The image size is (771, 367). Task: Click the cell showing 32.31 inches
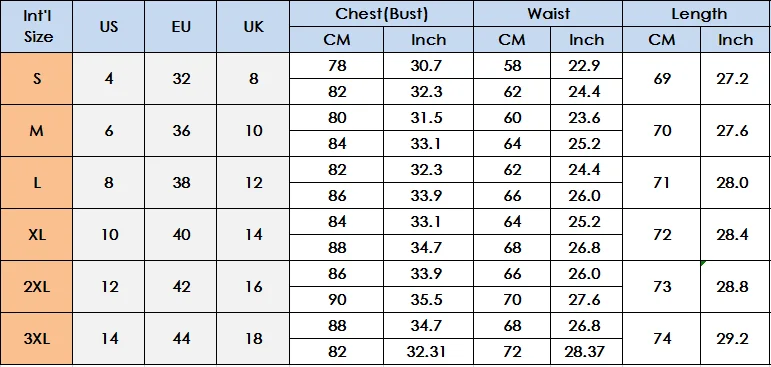(428, 352)
